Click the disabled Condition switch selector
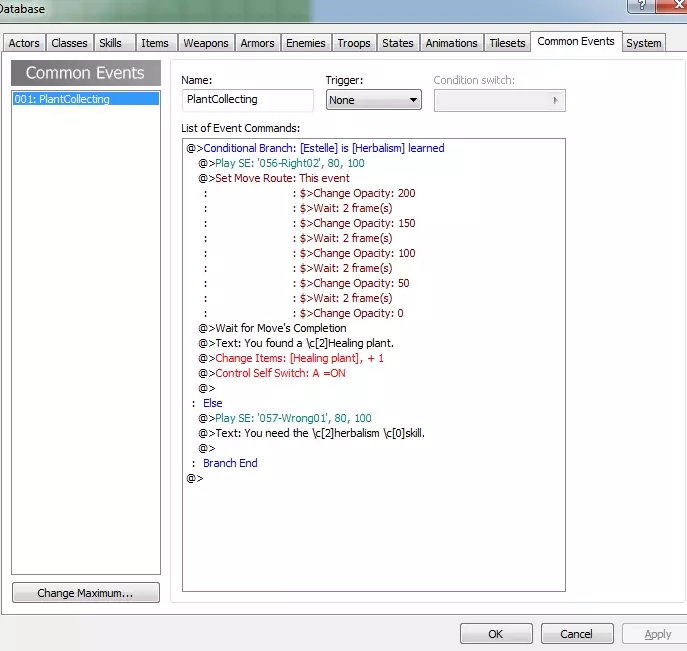The height and width of the screenshot is (651, 687). [499, 100]
